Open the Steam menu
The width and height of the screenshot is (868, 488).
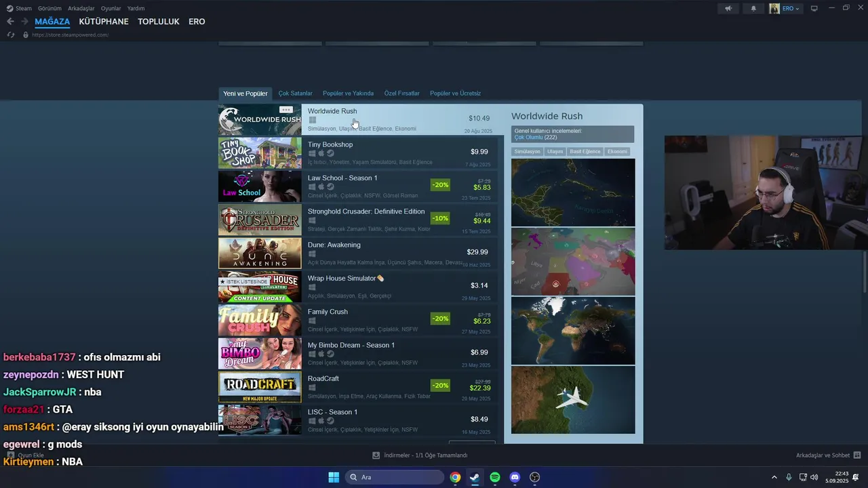[24, 8]
